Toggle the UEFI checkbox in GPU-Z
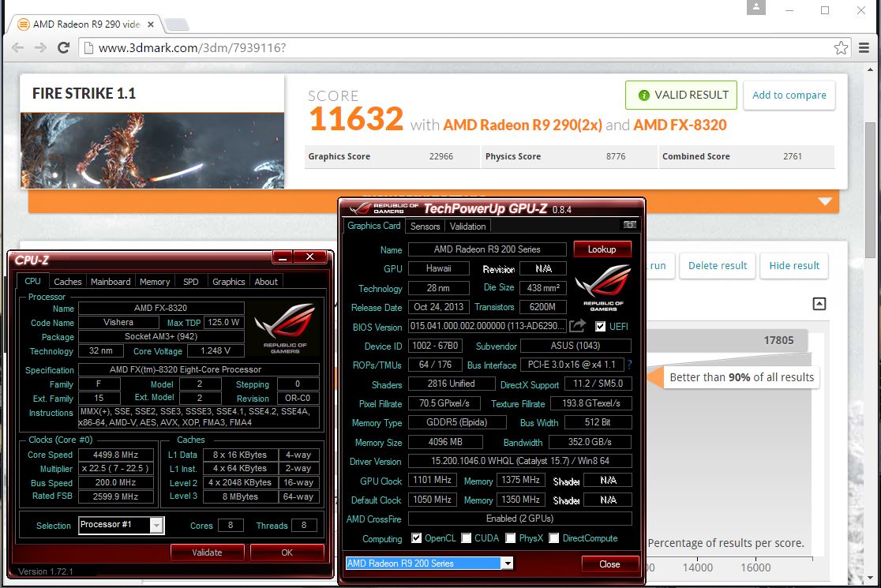Image resolution: width=881 pixels, height=588 pixels. tap(601, 326)
